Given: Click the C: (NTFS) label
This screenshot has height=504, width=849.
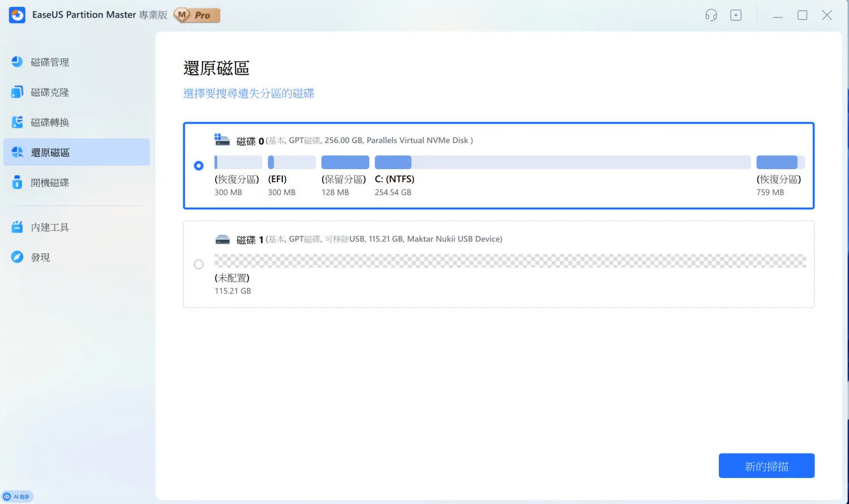Looking at the screenshot, I should click(395, 179).
